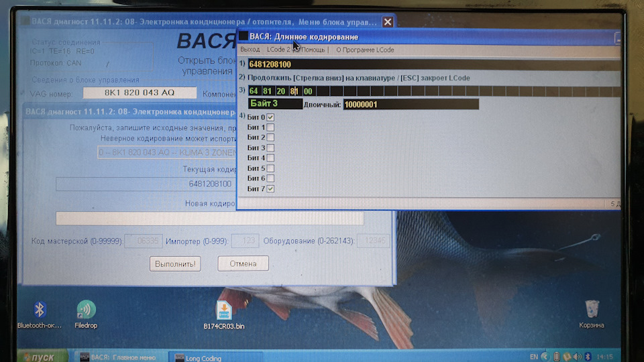Click the taskbar clock 14:15
This screenshot has width=644, height=362.
click(604, 357)
